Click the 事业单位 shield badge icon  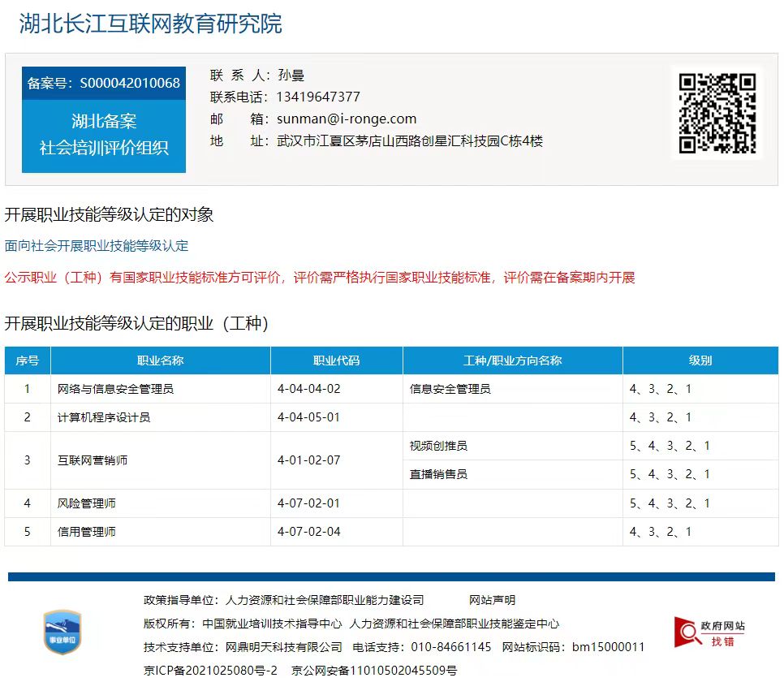click(62, 632)
